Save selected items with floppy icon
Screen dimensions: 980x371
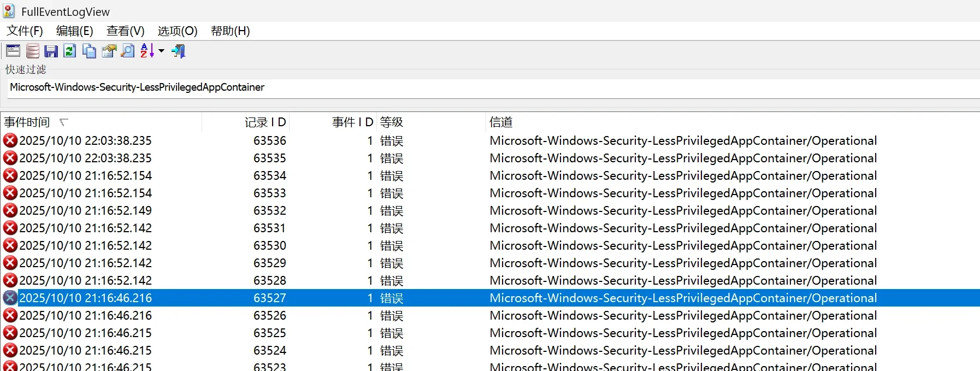tap(51, 51)
